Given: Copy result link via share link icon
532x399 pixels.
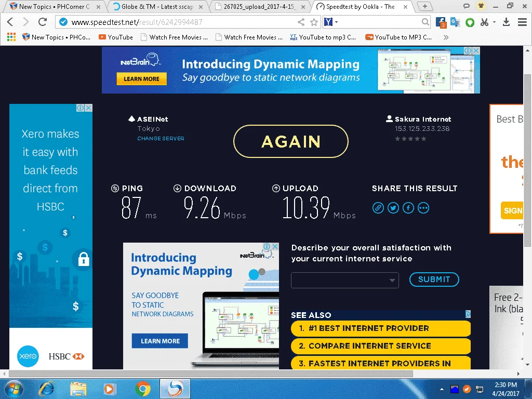Looking at the screenshot, I should point(378,208).
